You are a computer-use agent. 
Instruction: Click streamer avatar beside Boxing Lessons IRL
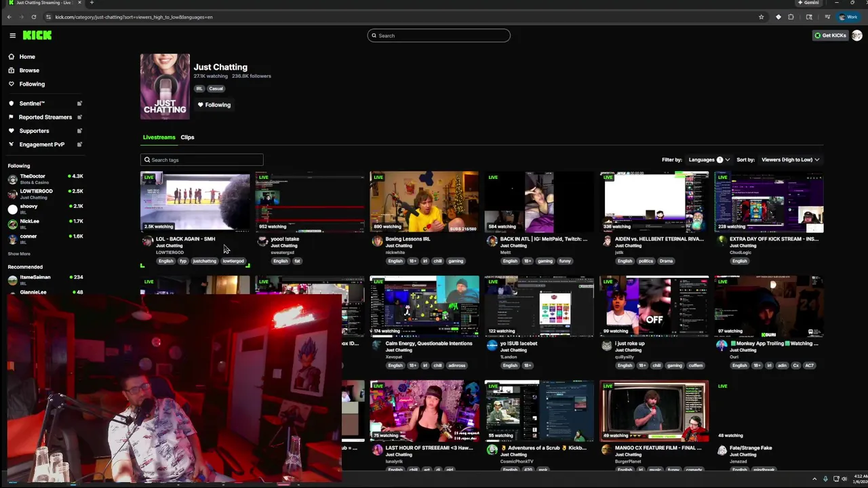pos(377,241)
